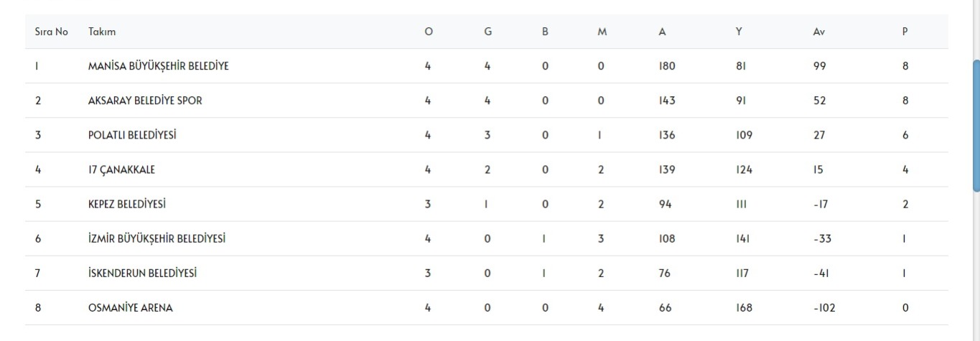Click the Takım column header

(102, 32)
